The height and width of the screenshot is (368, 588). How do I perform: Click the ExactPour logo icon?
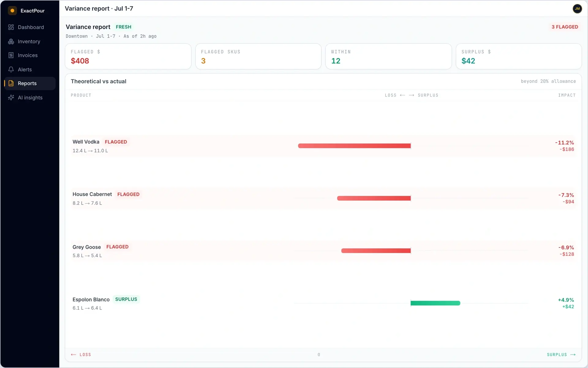click(x=12, y=10)
